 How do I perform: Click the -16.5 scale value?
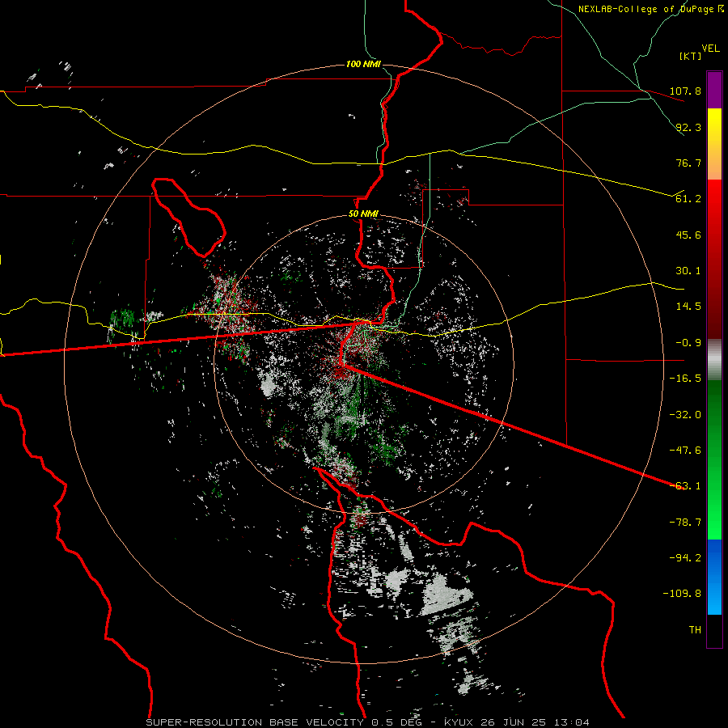coord(685,379)
